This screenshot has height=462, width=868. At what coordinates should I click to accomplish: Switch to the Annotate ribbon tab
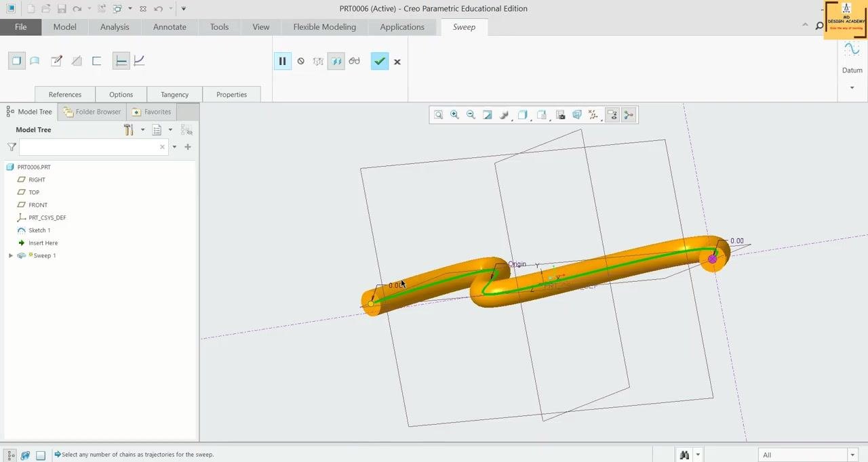[170, 27]
